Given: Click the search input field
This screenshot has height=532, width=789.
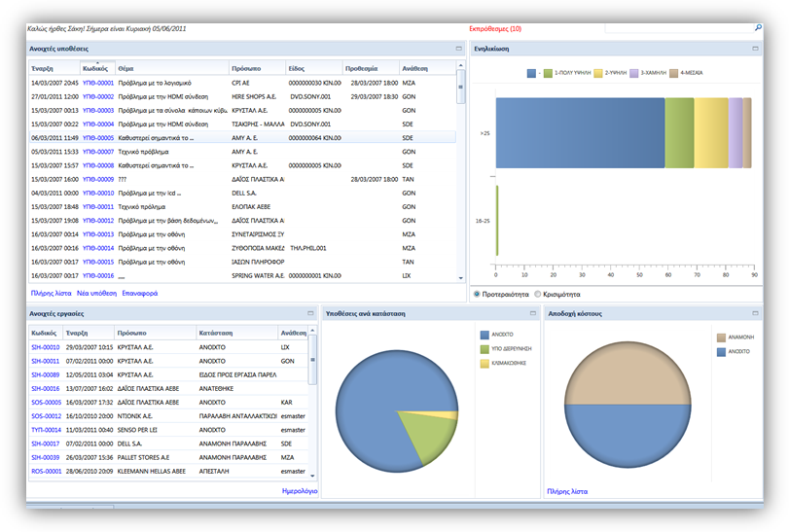Looking at the screenshot, I should (679, 28).
